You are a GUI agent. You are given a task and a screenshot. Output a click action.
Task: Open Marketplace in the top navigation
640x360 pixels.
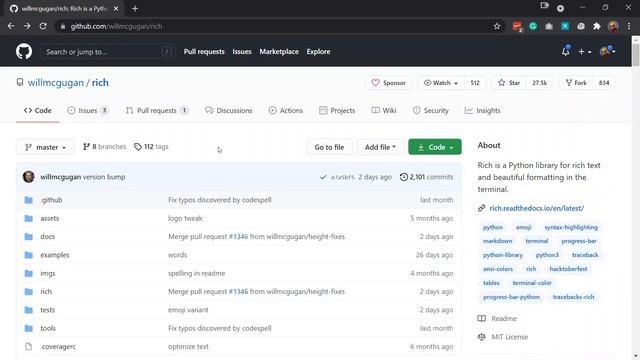coord(279,52)
